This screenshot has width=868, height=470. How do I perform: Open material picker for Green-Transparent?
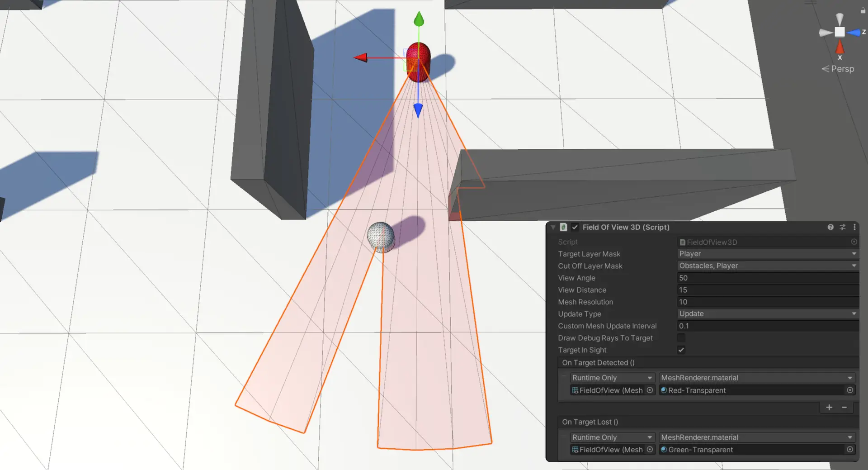click(x=850, y=449)
